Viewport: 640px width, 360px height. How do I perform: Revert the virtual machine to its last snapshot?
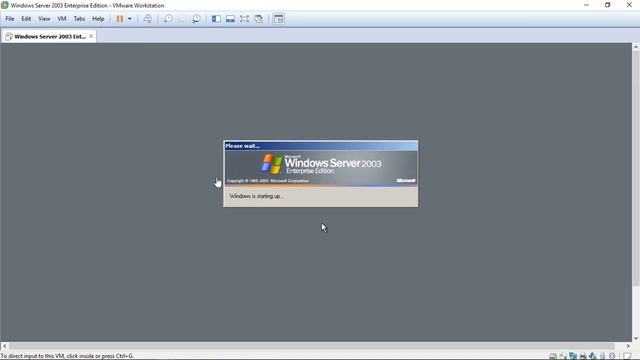pos(182,19)
